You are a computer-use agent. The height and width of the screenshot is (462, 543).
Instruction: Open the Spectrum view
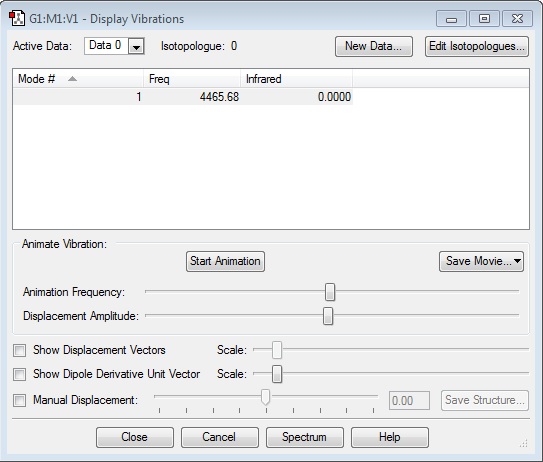[x=305, y=437]
